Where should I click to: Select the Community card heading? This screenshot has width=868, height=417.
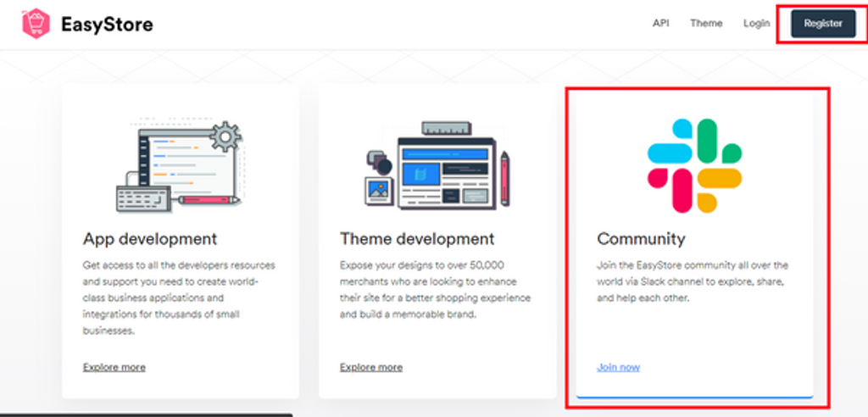click(641, 239)
